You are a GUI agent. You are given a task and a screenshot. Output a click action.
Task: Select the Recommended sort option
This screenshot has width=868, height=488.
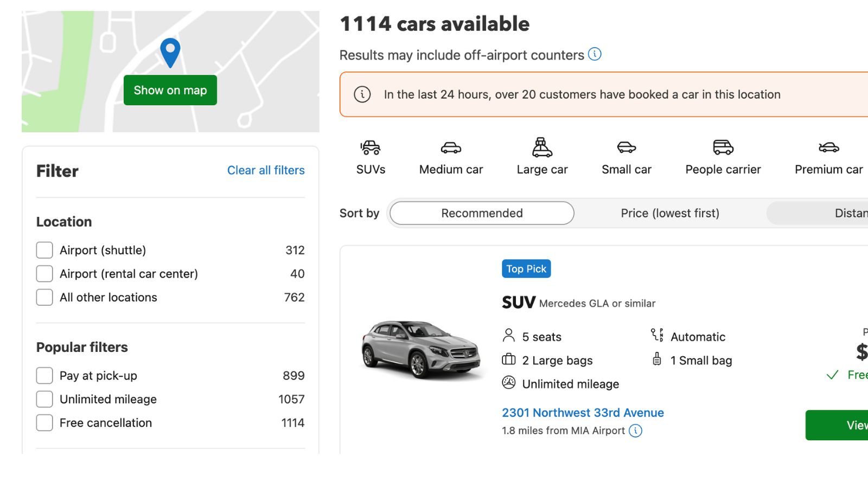[481, 213]
